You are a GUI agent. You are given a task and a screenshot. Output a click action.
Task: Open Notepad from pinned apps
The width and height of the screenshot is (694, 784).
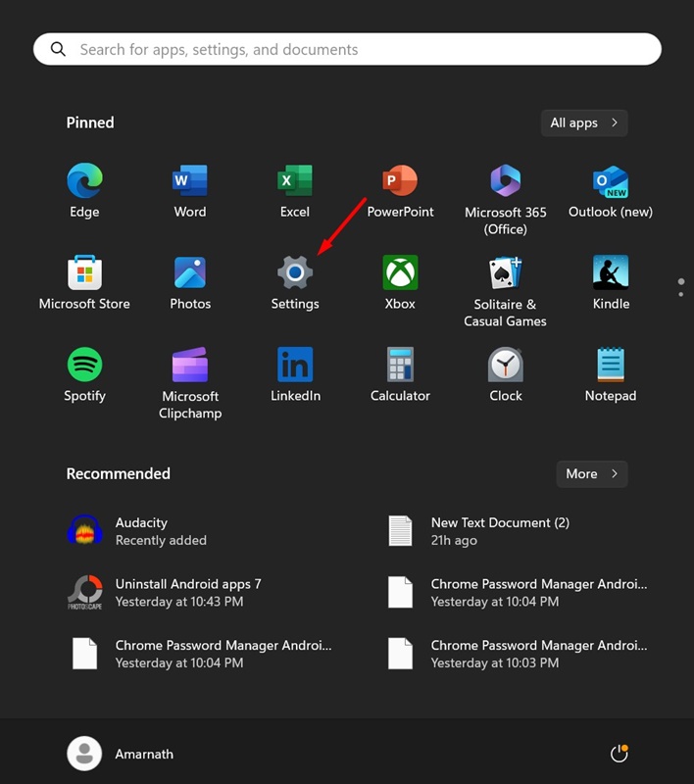click(611, 365)
